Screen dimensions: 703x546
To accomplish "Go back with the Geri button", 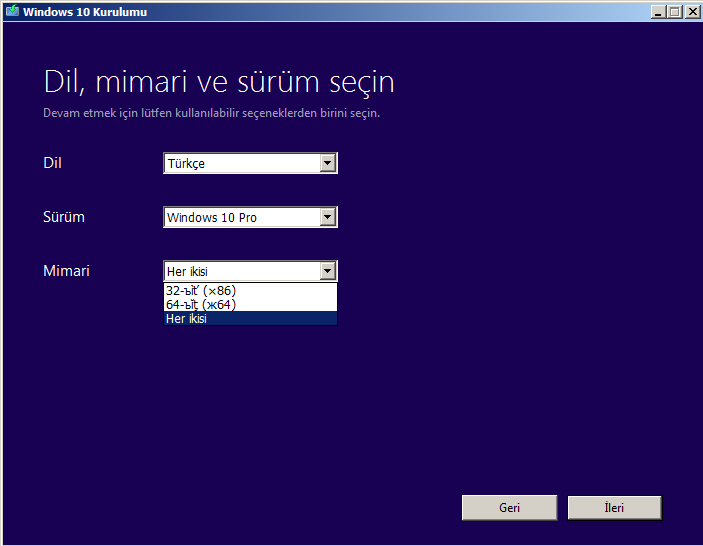I will [x=509, y=508].
